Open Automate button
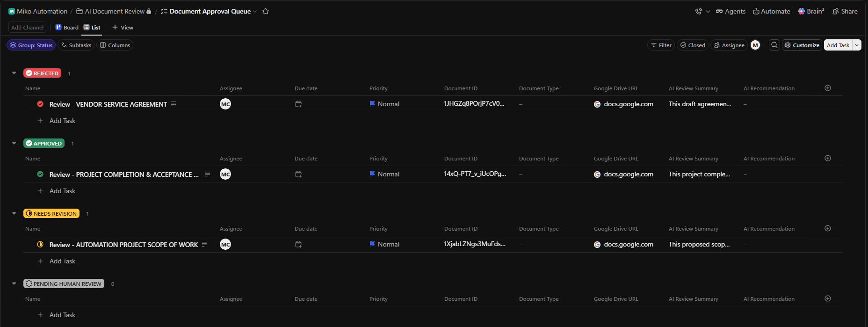The height and width of the screenshot is (327, 868). (772, 11)
